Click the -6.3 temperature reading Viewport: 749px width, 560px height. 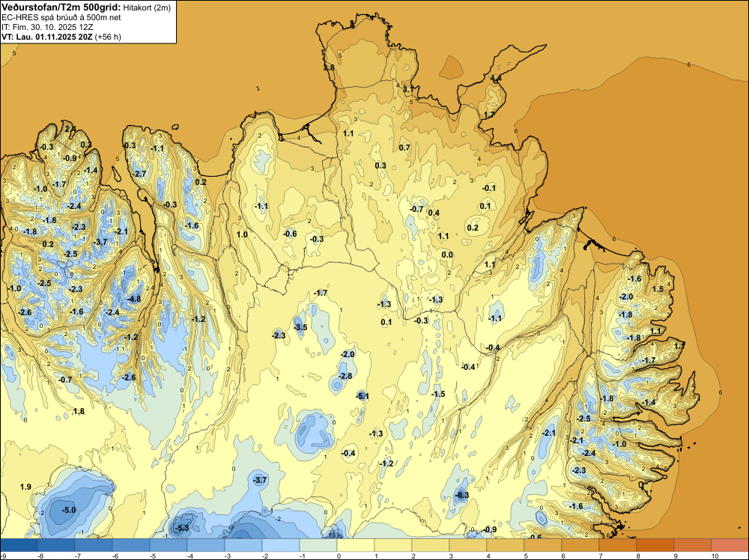tap(462, 495)
